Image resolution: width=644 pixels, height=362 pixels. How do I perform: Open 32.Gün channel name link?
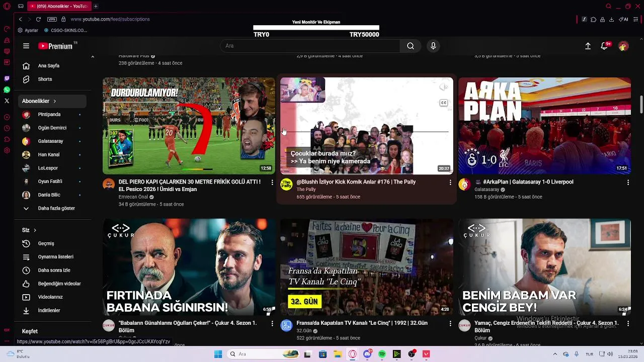(x=304, y=331)
